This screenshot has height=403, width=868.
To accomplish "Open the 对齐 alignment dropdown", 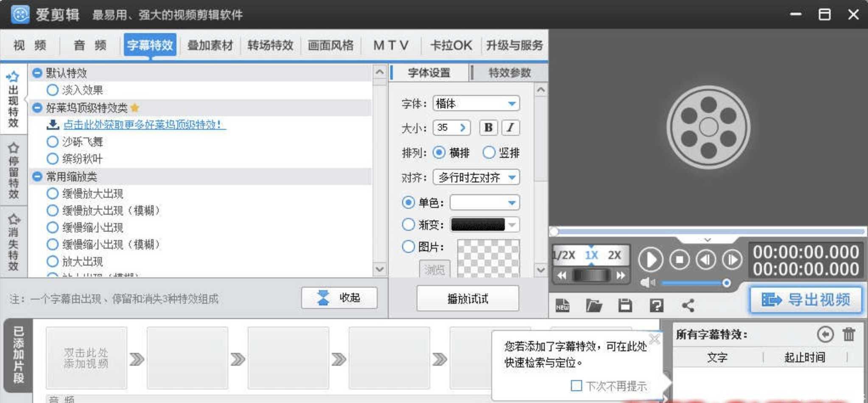I will coord(476,177).
